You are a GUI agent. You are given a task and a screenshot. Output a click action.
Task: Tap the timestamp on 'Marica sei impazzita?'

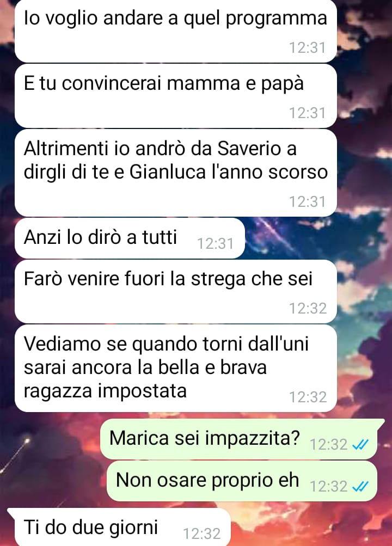pos(328,445)
